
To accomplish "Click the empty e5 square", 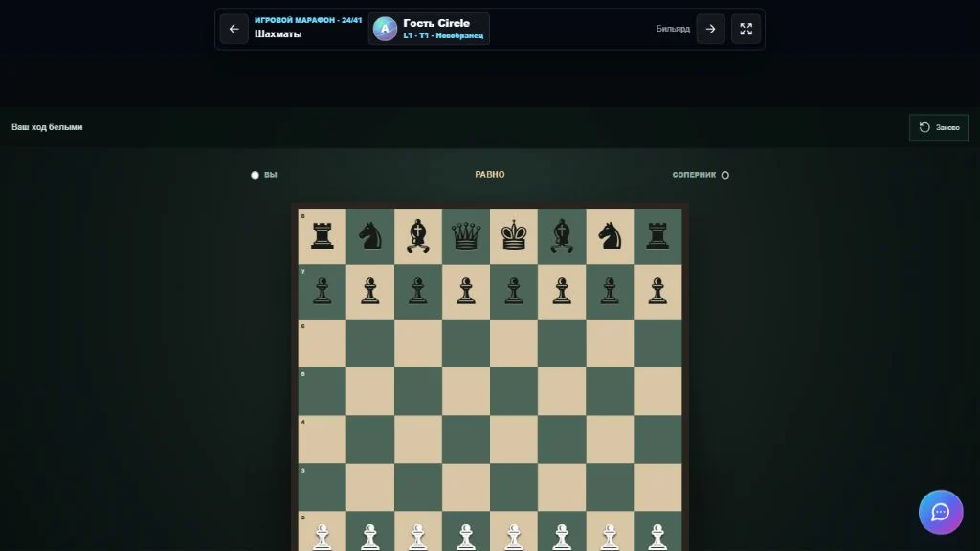I will point(514,391).
